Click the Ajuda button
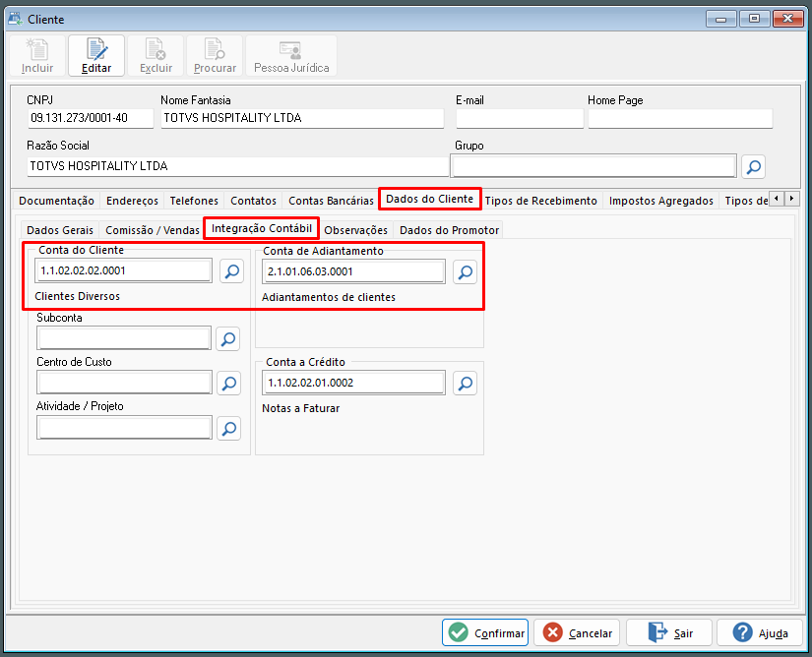 click(x=760, y=632)
